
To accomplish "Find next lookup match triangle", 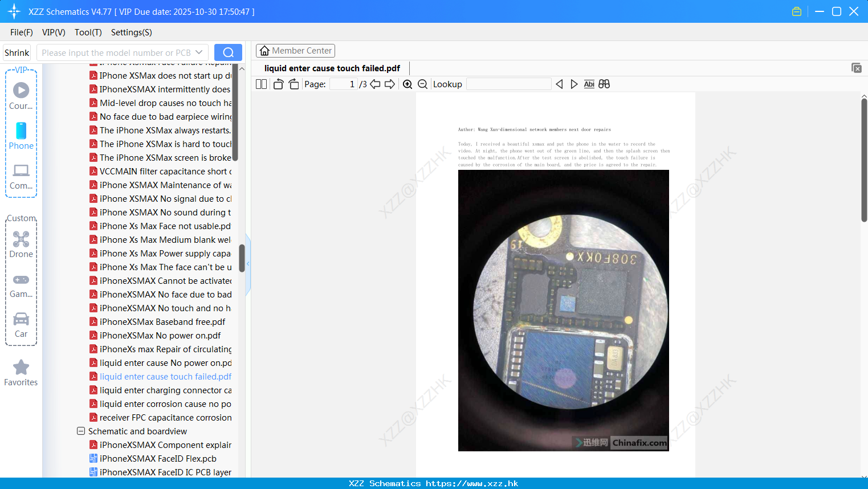I will click(574, 84).
